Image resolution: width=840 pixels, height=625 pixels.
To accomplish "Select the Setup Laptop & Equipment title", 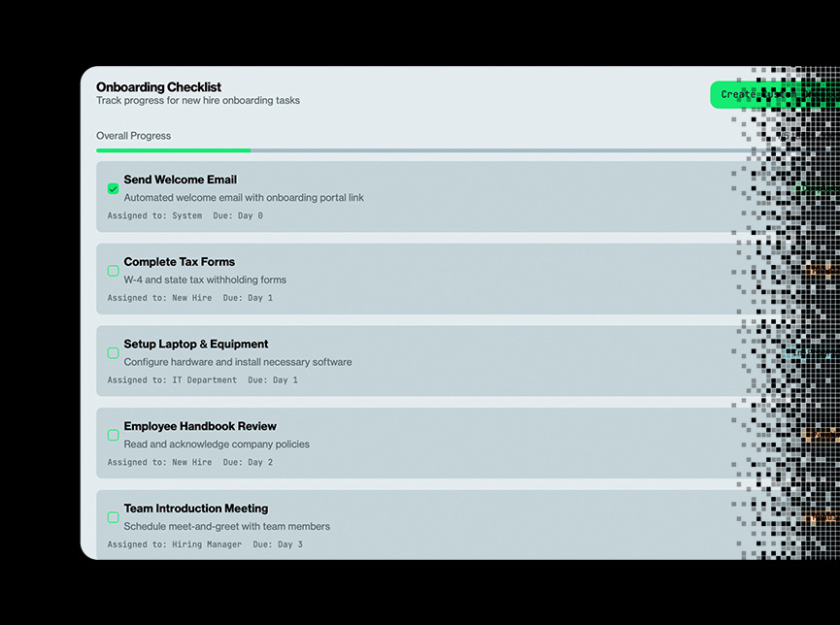I will tap(195, 345).
